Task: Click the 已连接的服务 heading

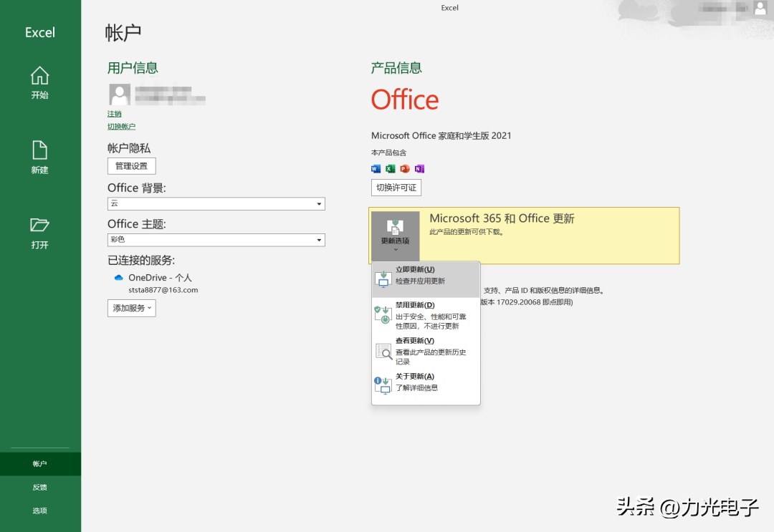Action: 141,261
